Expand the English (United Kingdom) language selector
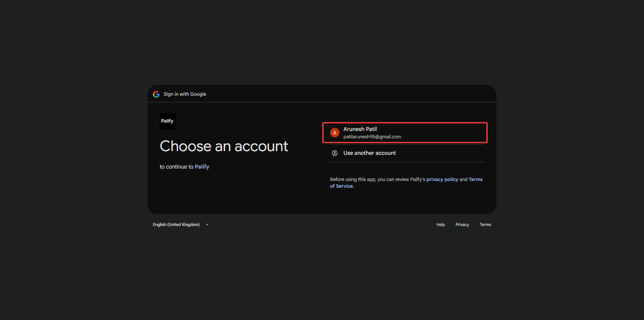Screen dimensions: 644x320 coord(176,225)
